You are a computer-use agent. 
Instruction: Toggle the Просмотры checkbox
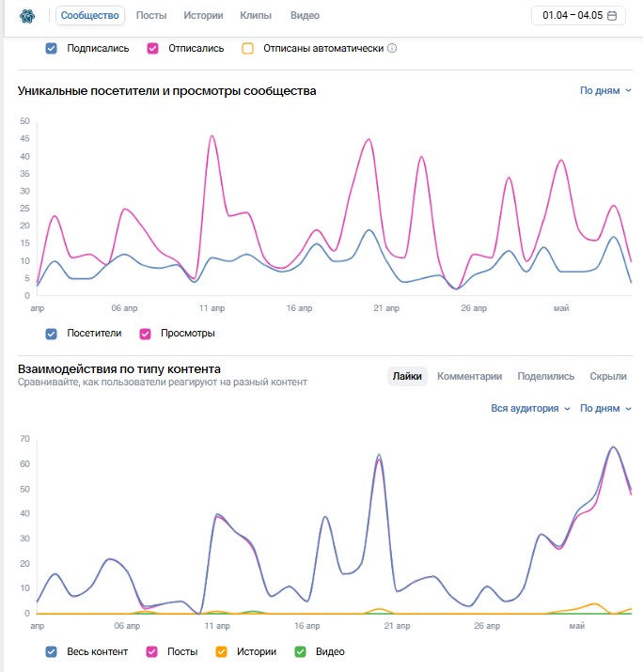tap(146, 334)
